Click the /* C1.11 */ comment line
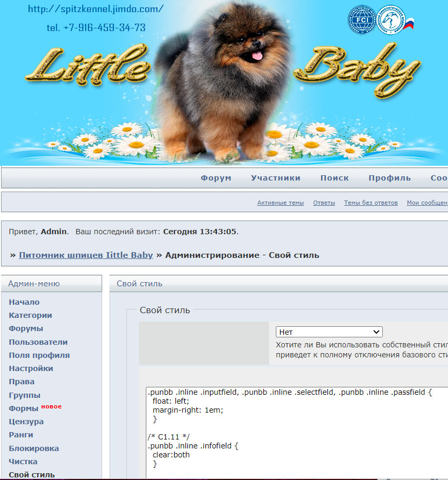The height and width of the screenshot is (480, 448). coord(169,437)
